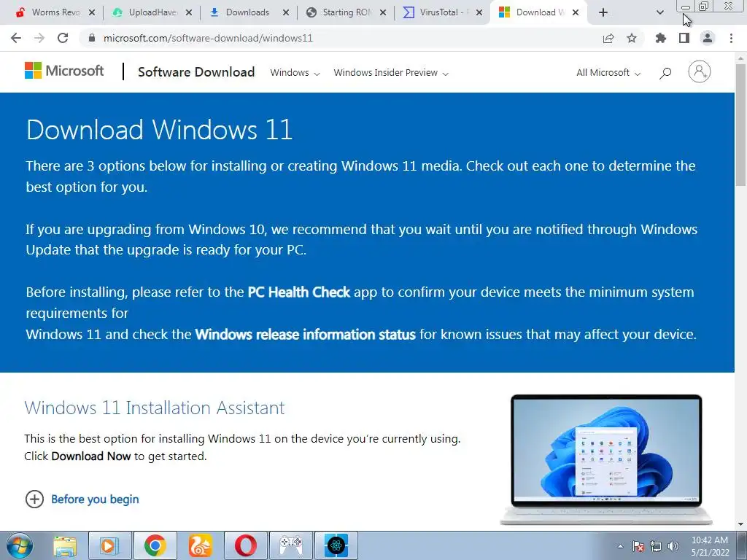Launch the media player taskbar icon

109,545
